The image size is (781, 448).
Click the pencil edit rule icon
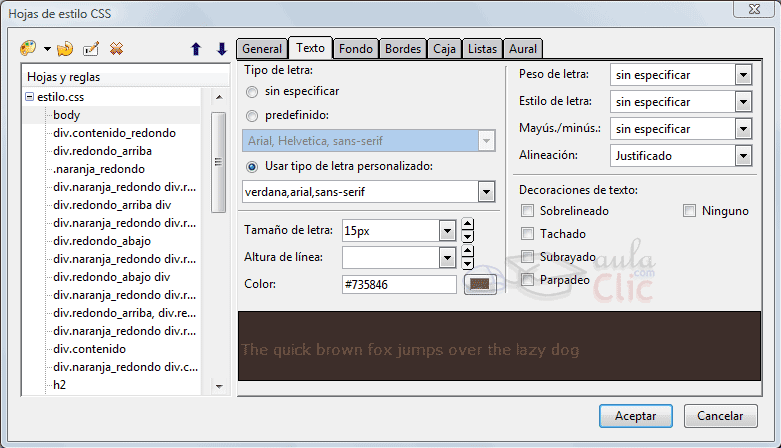coord(91,48)
